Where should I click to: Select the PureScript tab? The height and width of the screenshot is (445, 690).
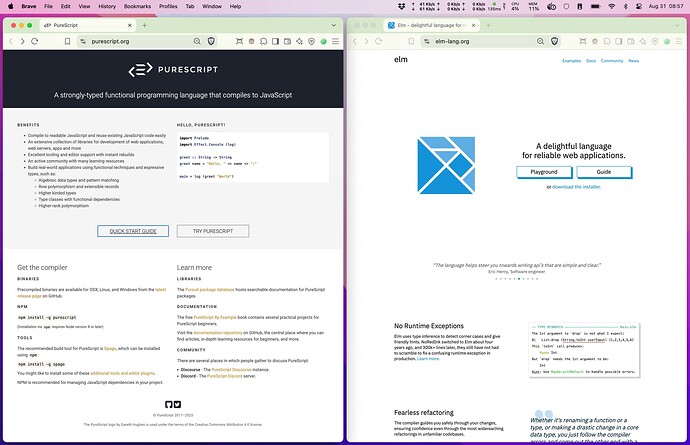(x=88, y=26)
